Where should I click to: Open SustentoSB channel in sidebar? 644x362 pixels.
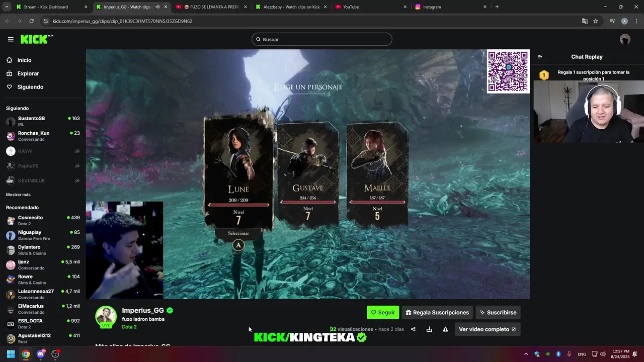click(x=43, y=121)
